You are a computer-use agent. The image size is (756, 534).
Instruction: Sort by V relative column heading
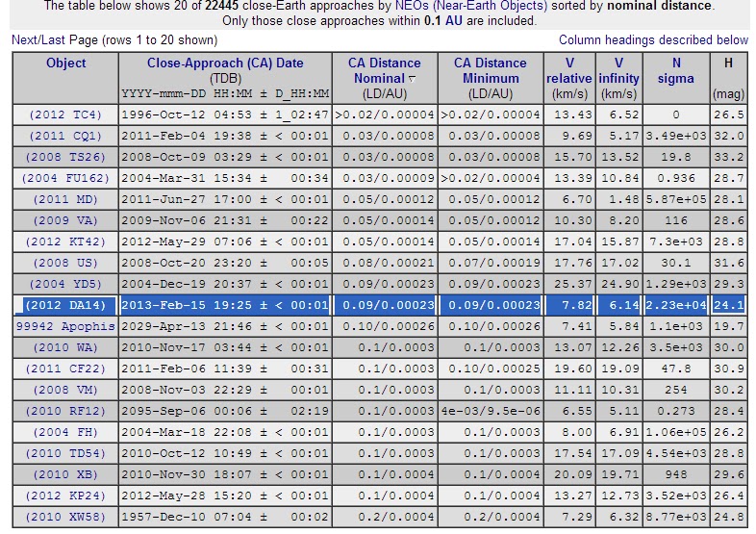(x=569, y=70)
